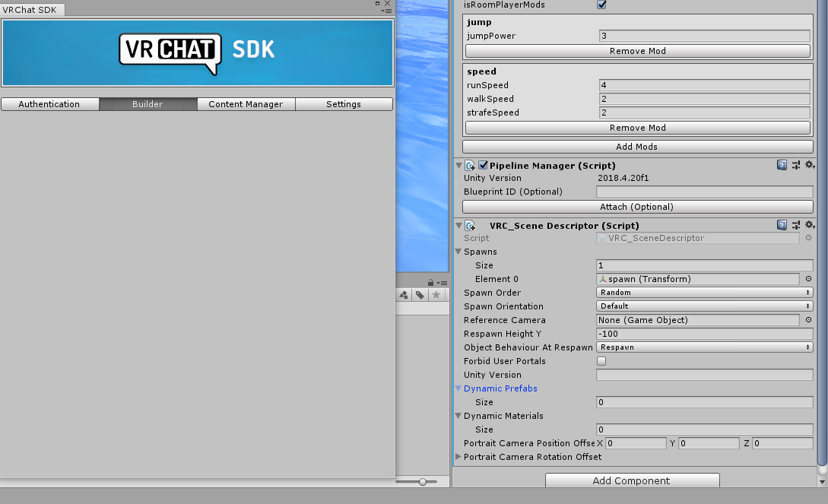828x504 pixels.
Task: Click the save search star icon
Action: (436, 295)
